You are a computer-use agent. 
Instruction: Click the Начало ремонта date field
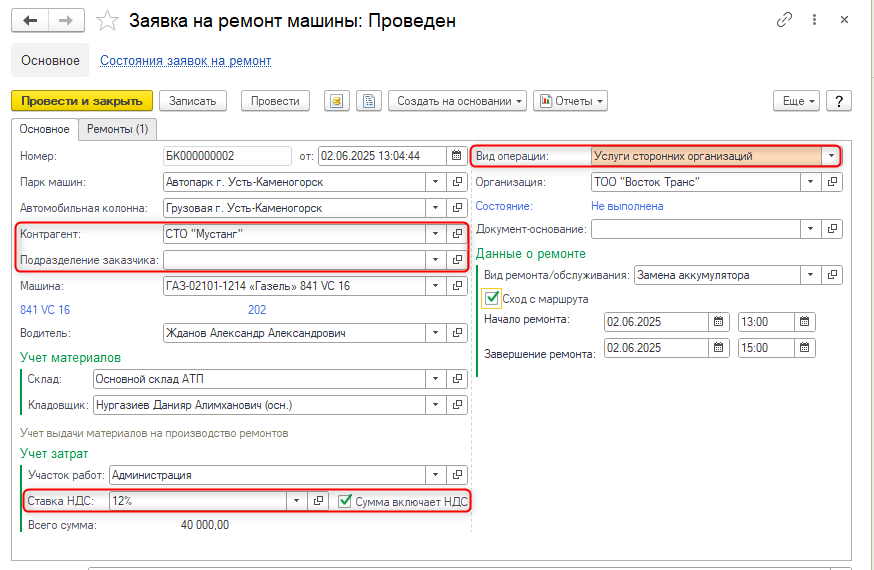[656, 321]
